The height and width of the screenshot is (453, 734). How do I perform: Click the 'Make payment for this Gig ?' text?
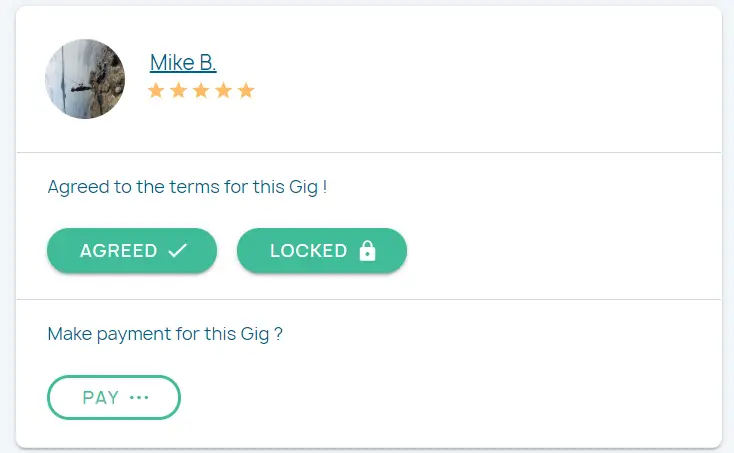point(165,334)
